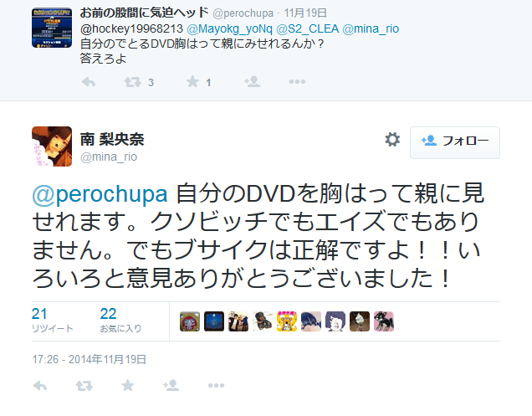Favorite the @perochupa tweet with star
The image size is (532, 416).
(192, 81)
